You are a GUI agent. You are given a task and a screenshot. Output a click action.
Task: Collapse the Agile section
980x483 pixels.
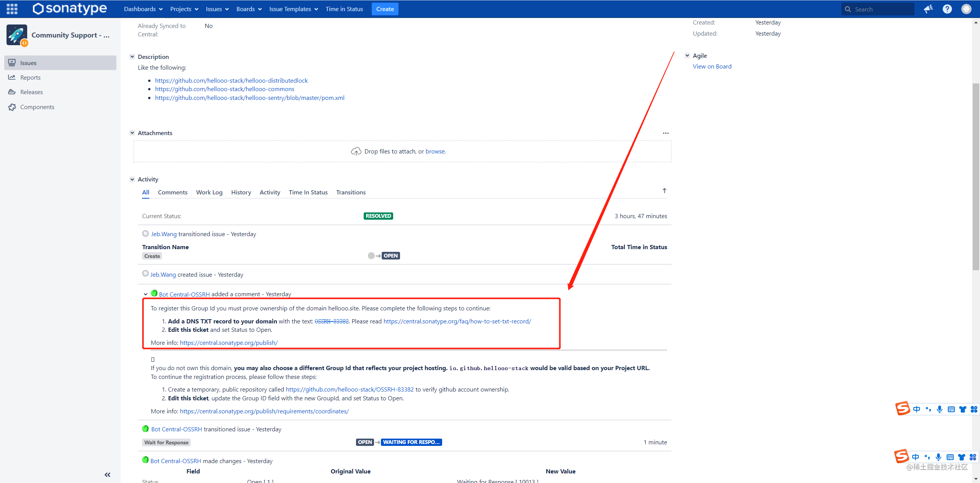point(687,55)
